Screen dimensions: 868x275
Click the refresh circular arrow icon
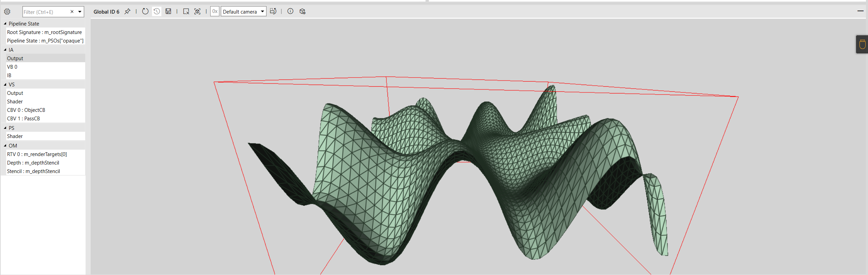[145, 12]
